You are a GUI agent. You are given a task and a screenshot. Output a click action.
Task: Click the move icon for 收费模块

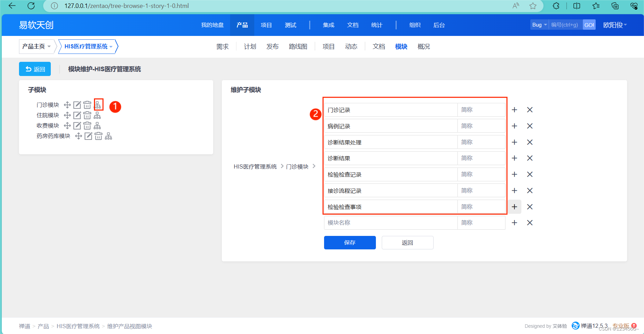tap(67, 126)
